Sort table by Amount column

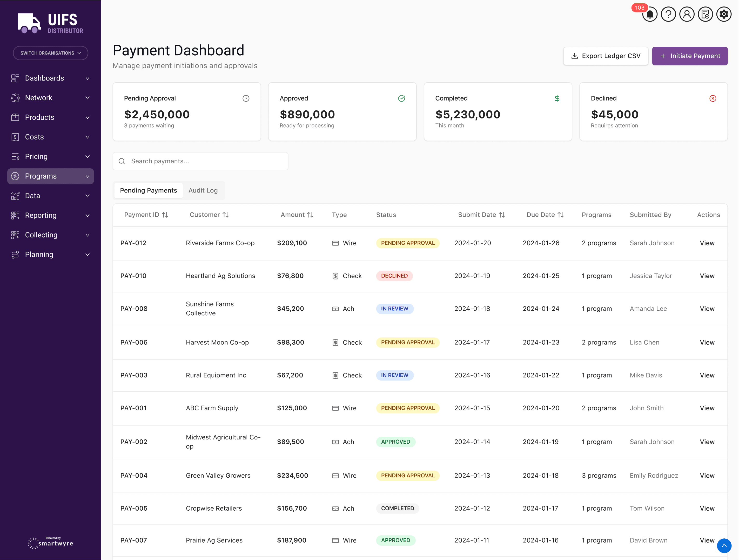297,215
